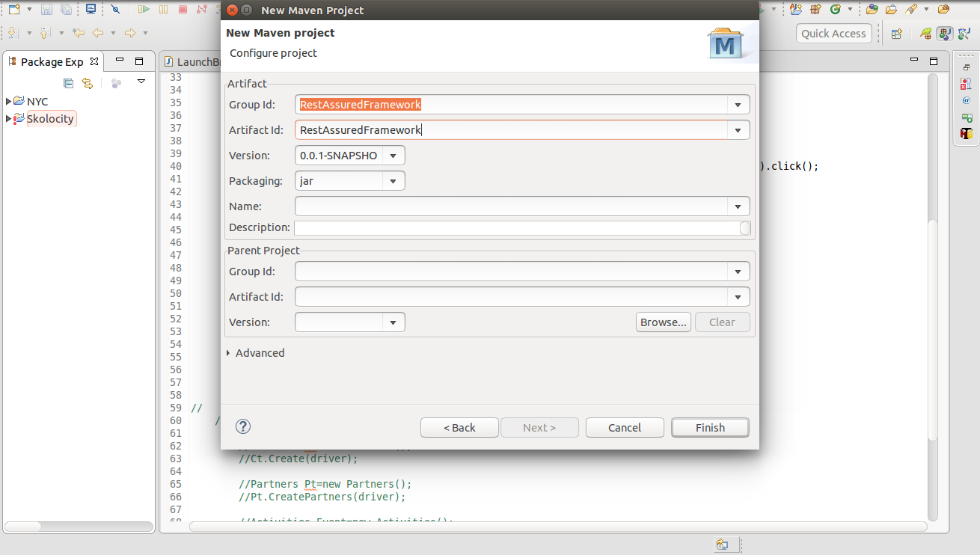This screenshot has height=555, width=980.
Task: Open dropdown arrow beside New wizard icon
Action: [28, 10]
